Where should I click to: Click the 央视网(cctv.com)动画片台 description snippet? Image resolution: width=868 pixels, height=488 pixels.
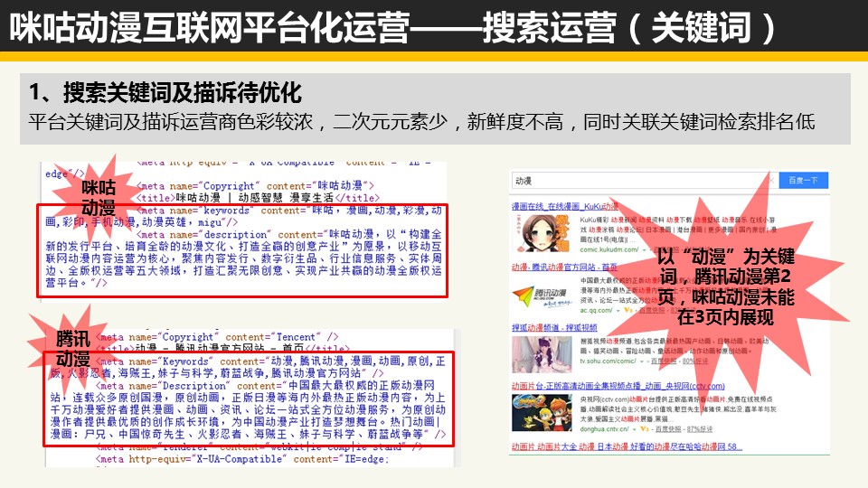[x=678, y=408]
